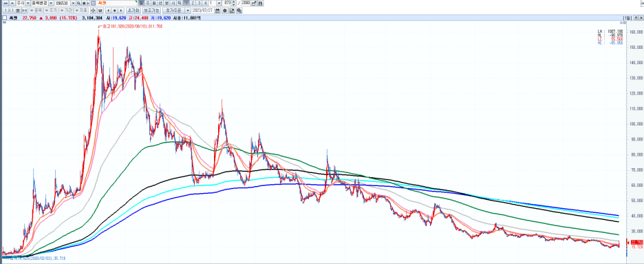The height and width of the screenshot is (264, 644).
Task: Click the new chart window icon
Action: [x=254, y=3]
